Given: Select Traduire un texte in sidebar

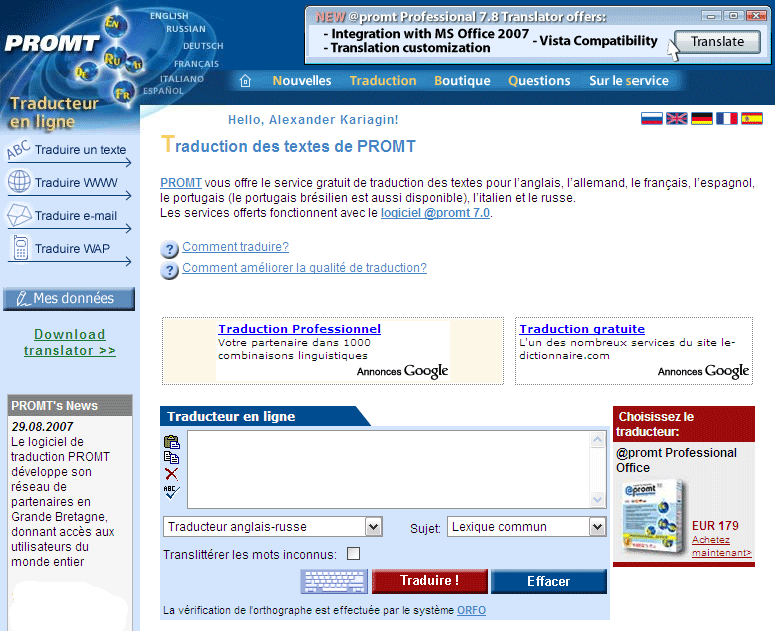Looking at the screenshot, I should (x=81, y=150).
